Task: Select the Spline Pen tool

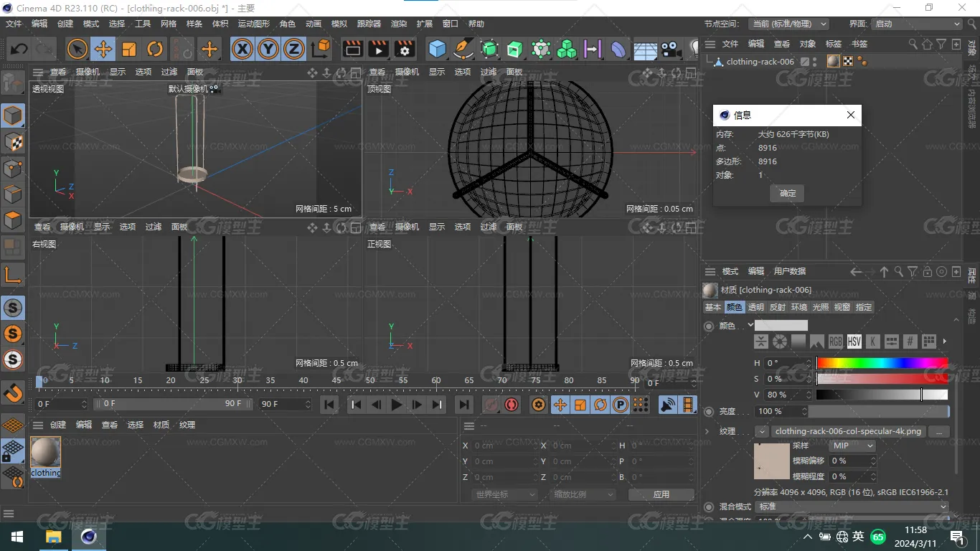Action: click(463, 49)
